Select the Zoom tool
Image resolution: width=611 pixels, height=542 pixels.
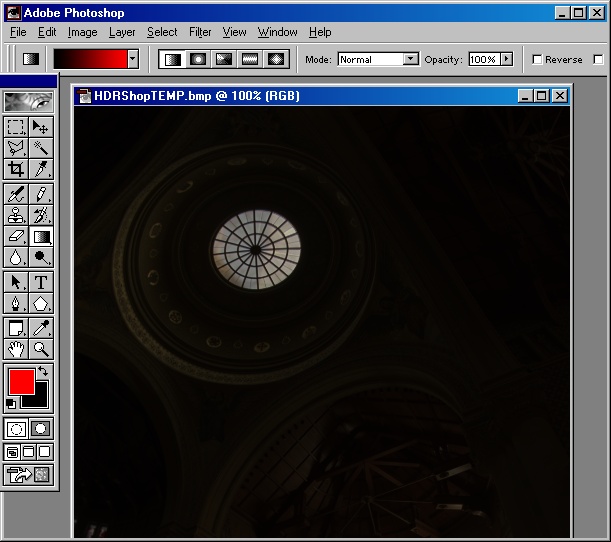[x=41, y=349]
